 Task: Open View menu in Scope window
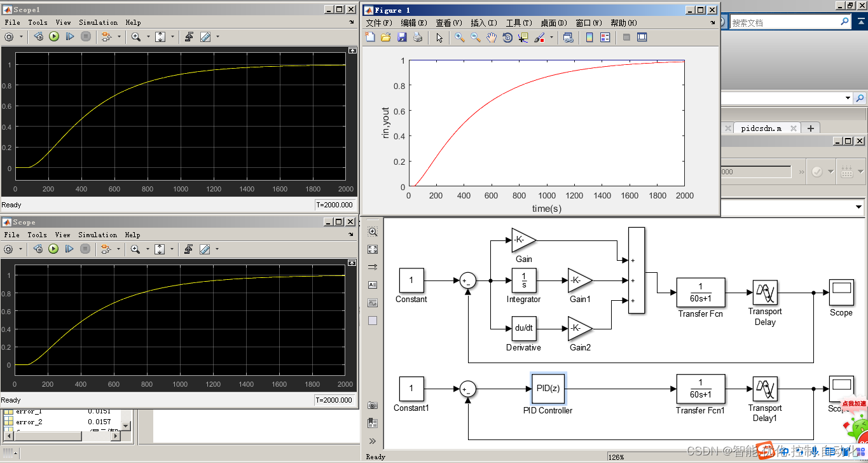[63, 235]
